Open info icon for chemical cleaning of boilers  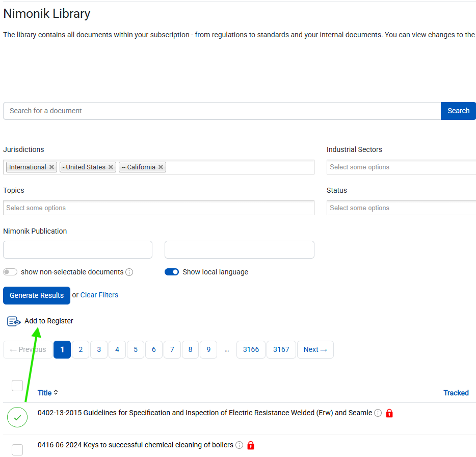click(x=240, y=445)
